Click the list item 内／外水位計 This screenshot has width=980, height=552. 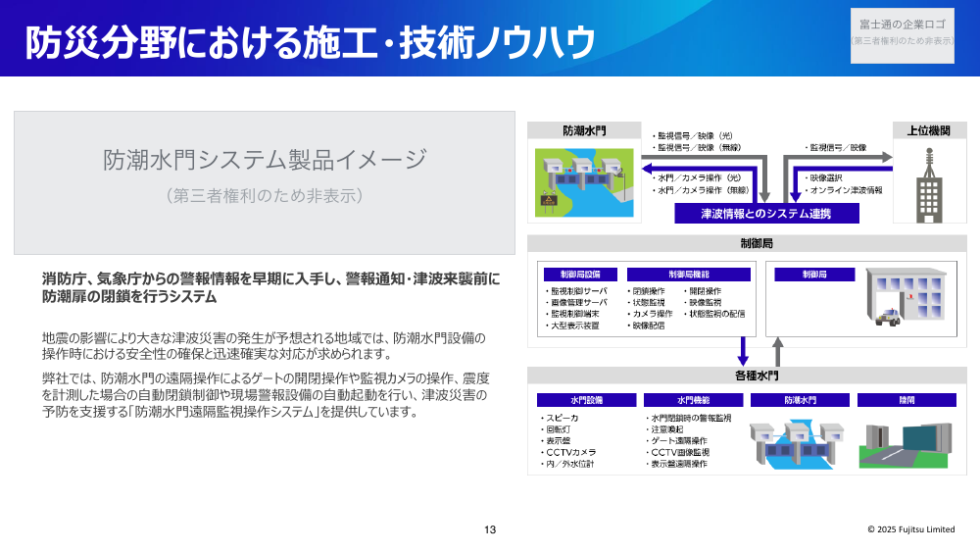(x=567, y=464)
